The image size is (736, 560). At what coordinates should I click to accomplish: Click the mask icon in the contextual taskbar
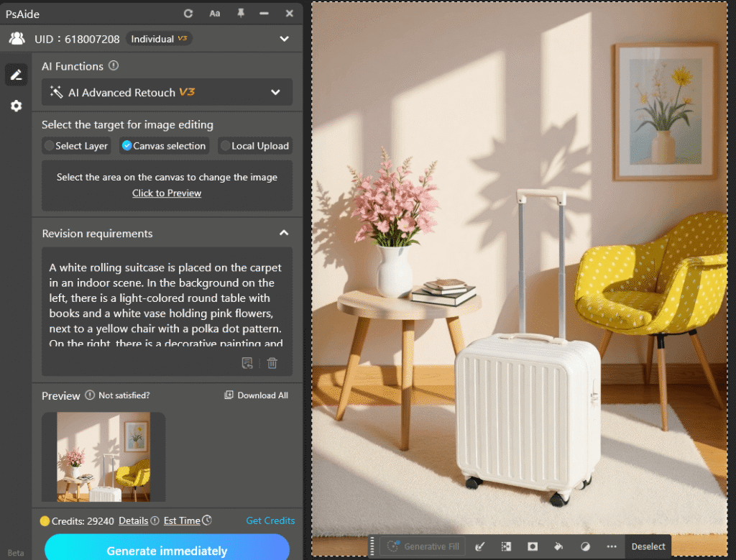click(x=532, y=547)
